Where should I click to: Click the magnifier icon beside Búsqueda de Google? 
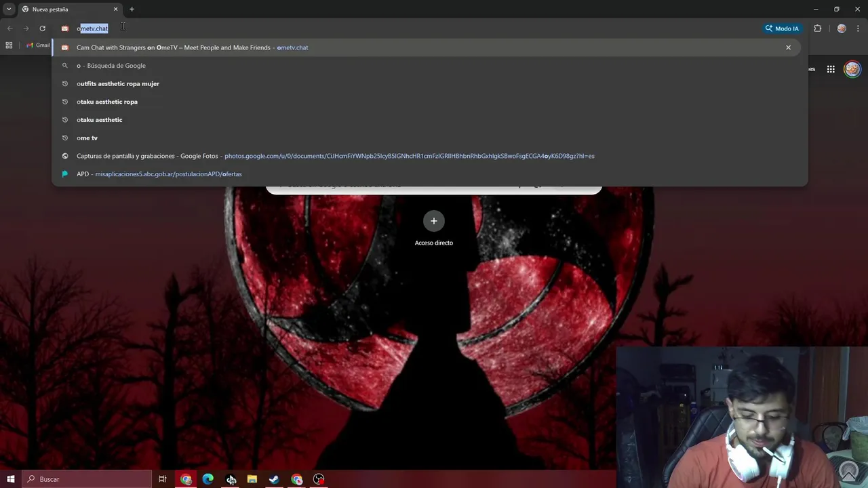(x=65, y=66)
